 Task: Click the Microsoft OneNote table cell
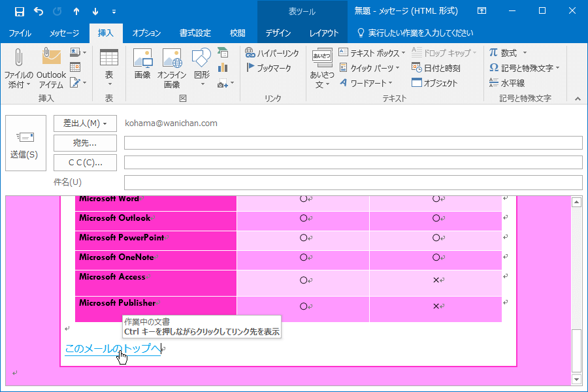pyautogui.click(x=155, y=260)
